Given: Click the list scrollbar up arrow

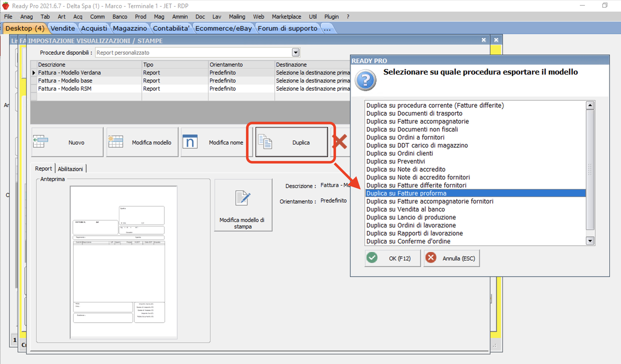Looking at the screenshot, I should (590, 105).
